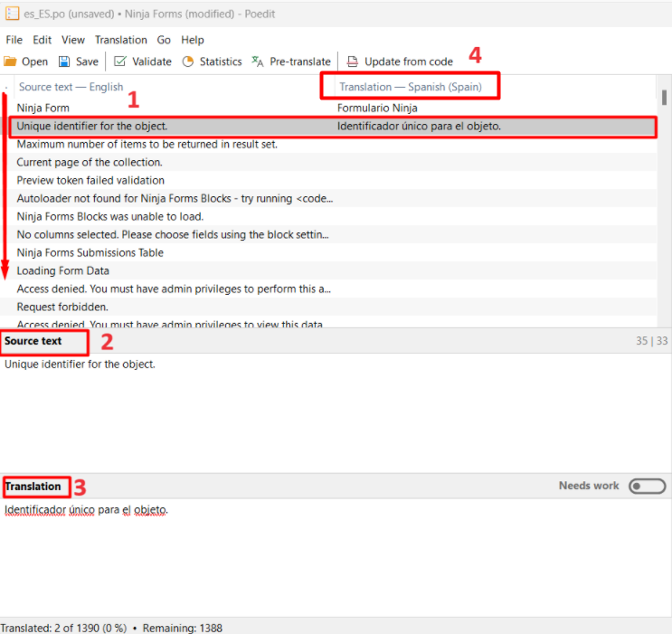The image size is (672, 634).
Task: Click the Poedit app icon in title bar
Action: [x=12, y=13]
